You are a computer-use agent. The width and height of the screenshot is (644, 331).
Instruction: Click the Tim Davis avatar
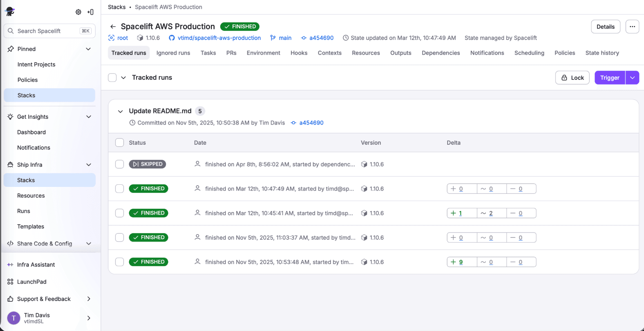coord(14,318)
